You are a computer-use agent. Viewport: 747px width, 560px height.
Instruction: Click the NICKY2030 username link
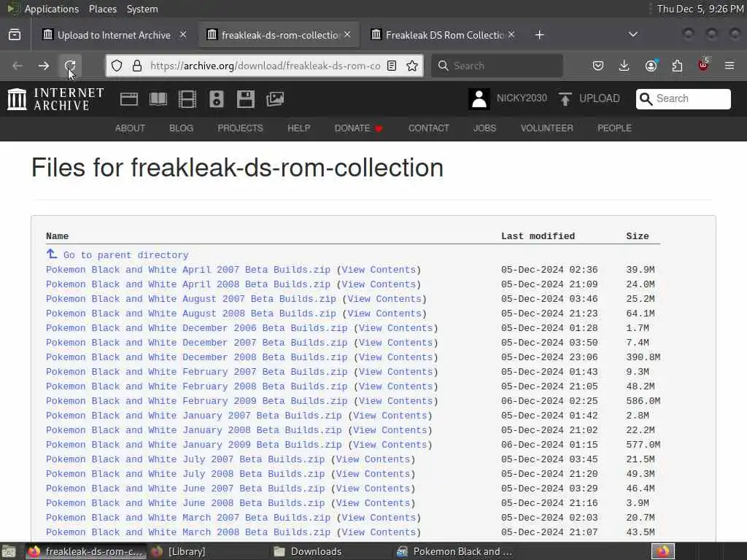pos(522,98)
